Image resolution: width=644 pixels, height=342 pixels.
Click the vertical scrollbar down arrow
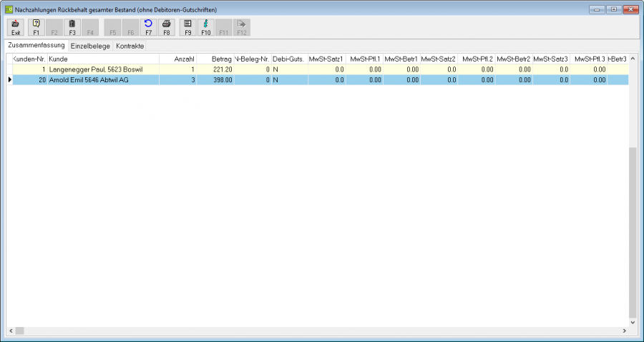tap(633, 322)
